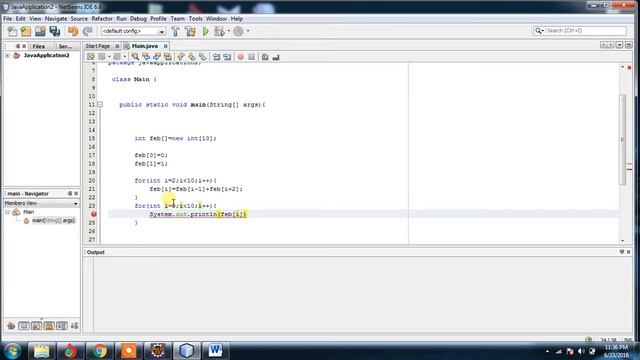Image resolution: width=640 pixels, height=360 pixels.
Task: Open the Source menu
Action: pos(79,19)
